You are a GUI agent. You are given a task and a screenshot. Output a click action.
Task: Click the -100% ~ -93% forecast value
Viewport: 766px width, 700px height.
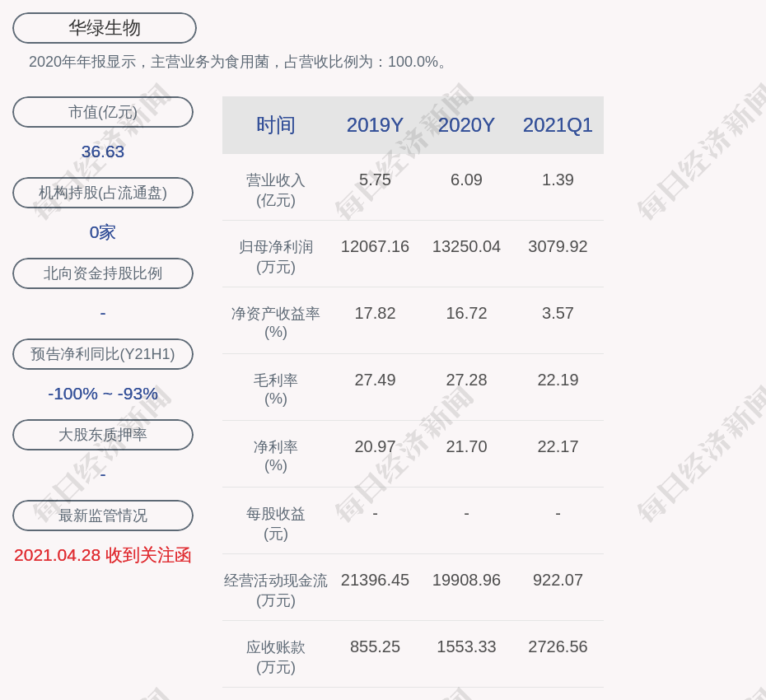coord(103,393)
